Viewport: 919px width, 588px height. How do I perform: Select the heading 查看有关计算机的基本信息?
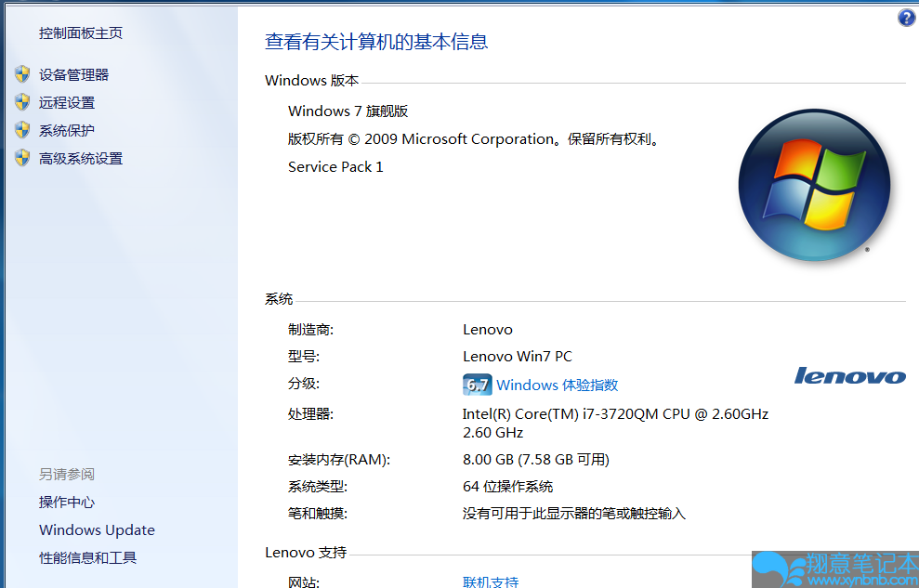376,42
